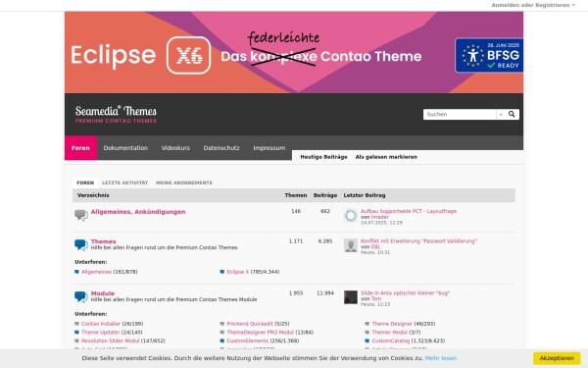Image resolution: width=588 pixels, height=368 pixels.
Task: Open Theme Designer subforum
Action: tap(392, 324)
